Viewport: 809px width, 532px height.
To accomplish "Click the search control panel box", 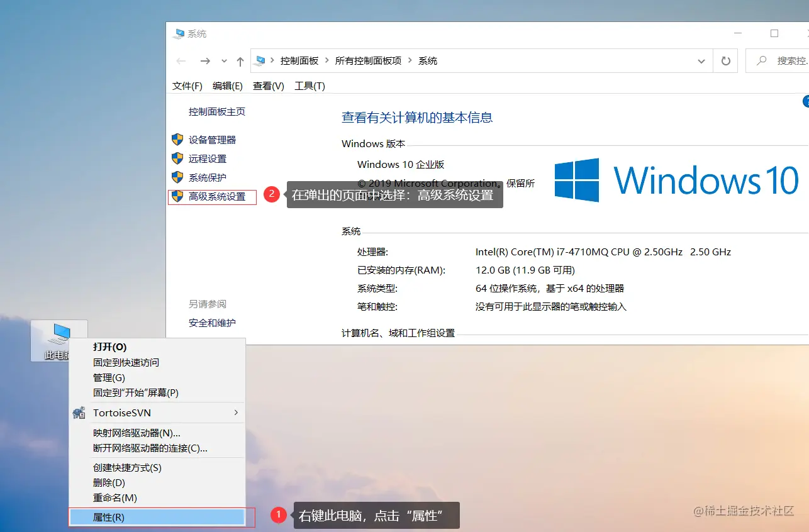I will [x=778, y=61].
